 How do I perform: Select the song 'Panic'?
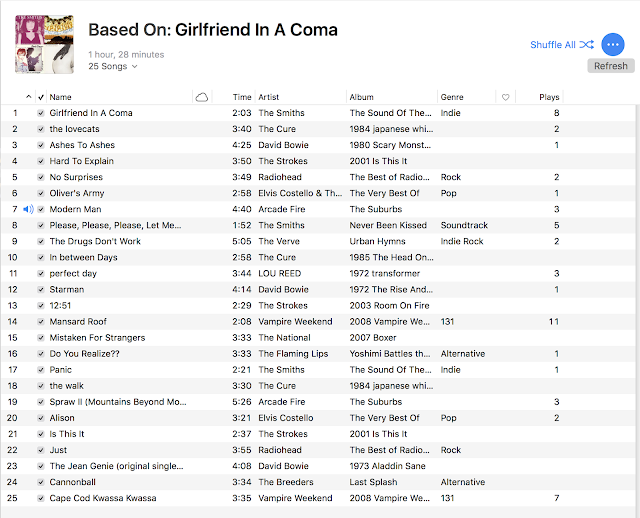(60, 370)
